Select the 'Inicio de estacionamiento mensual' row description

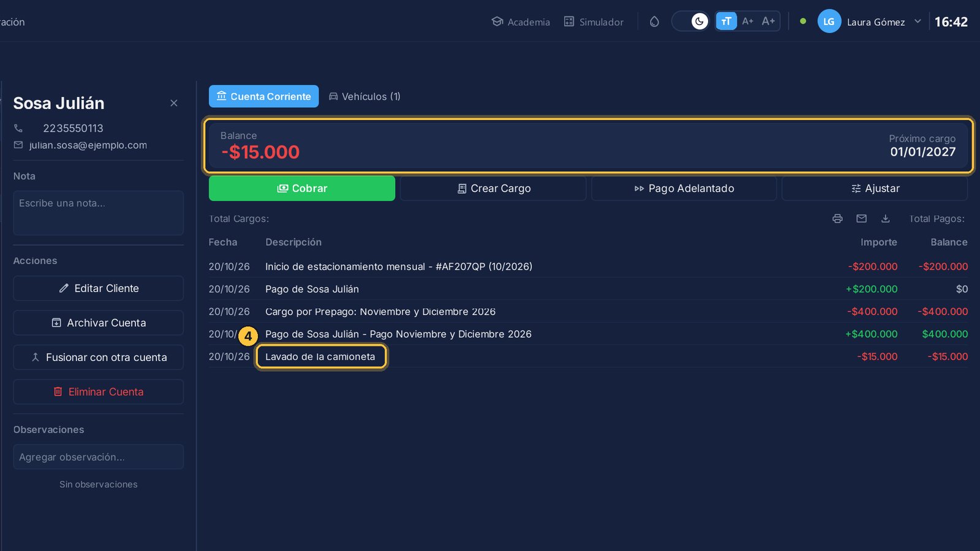(399, 267)
